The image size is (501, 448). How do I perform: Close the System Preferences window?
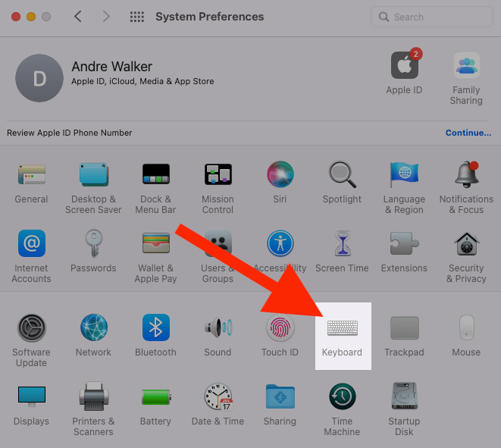click(x=16, y=17)
